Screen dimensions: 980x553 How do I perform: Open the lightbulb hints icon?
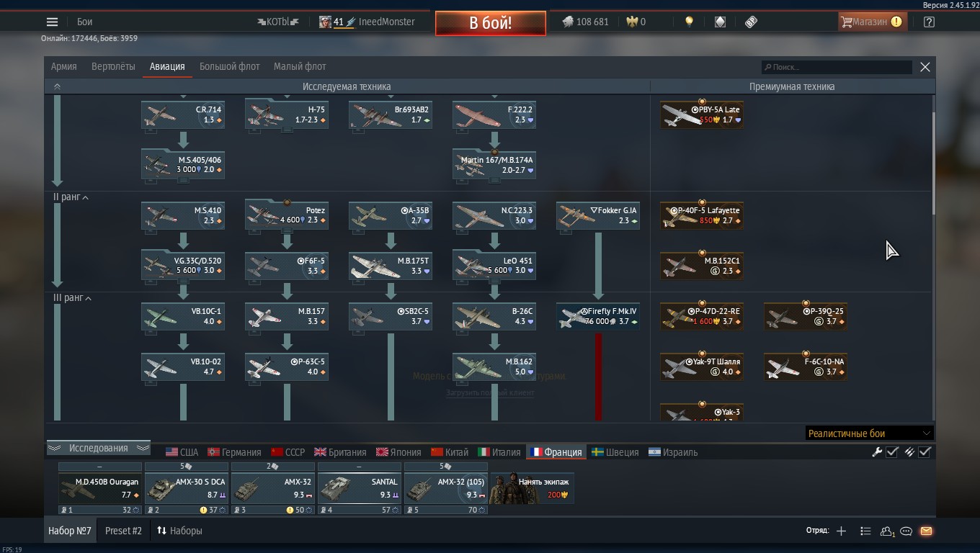click(x=689, y=22)
